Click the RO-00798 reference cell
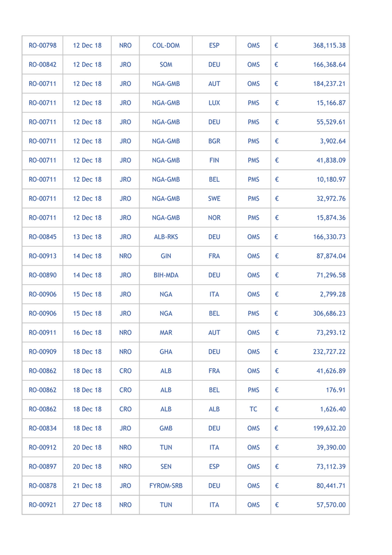392x555 pixels. coord(43,45)
